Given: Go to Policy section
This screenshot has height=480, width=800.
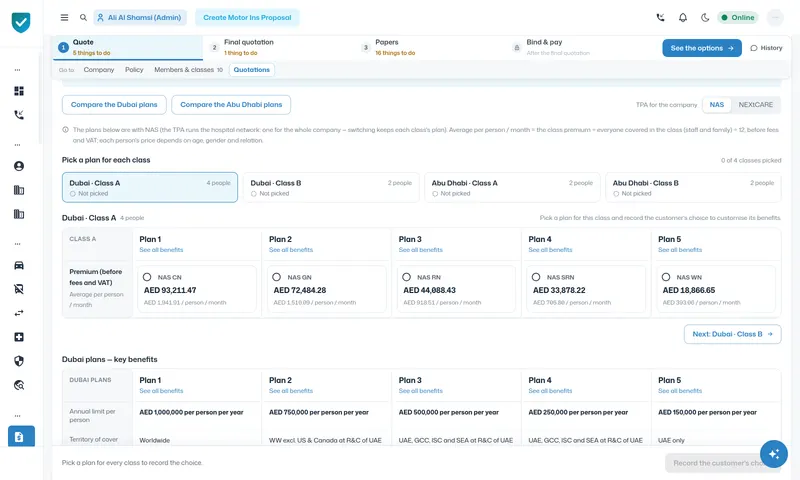Looking at the screenshot, I should 134,70.
